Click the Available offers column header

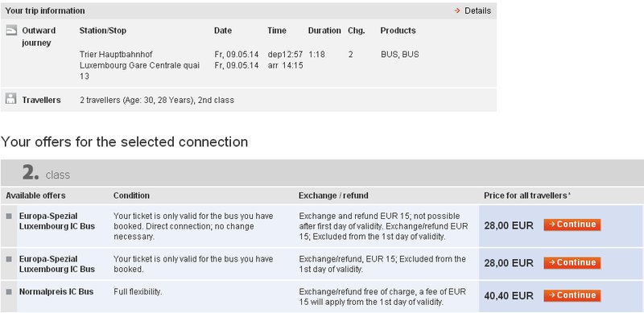pos(35,196)
